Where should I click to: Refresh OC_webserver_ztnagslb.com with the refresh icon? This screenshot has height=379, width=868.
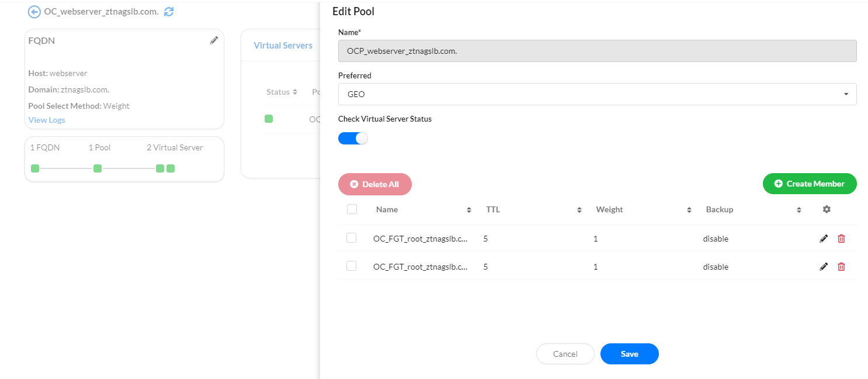[x=169, y=11]
